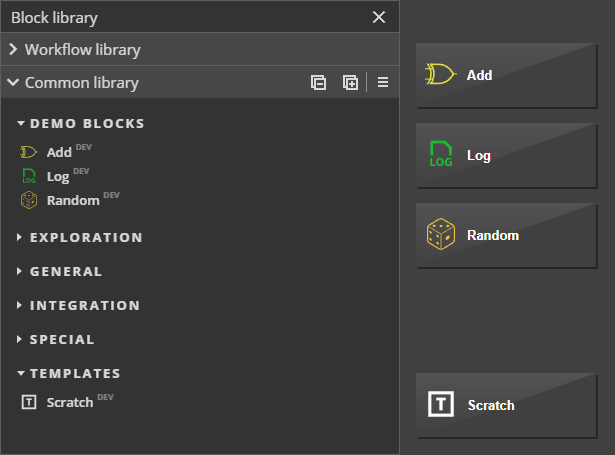Click the collapse all groups icon
Image resolution: width=615 pixels, height=455 pixels.
point(318,83)
